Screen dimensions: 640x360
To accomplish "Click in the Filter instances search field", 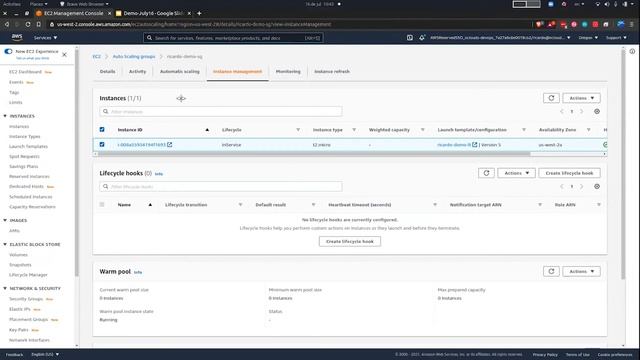I will point(221,111).
